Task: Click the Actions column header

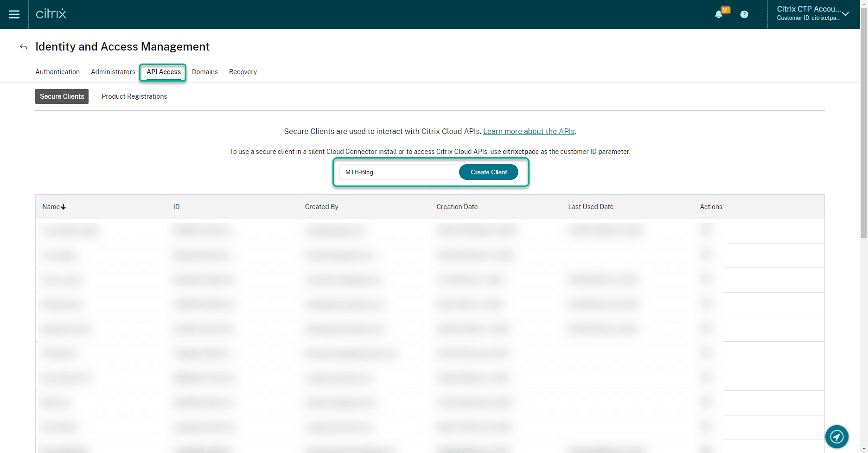Action: tap(711, 207)
